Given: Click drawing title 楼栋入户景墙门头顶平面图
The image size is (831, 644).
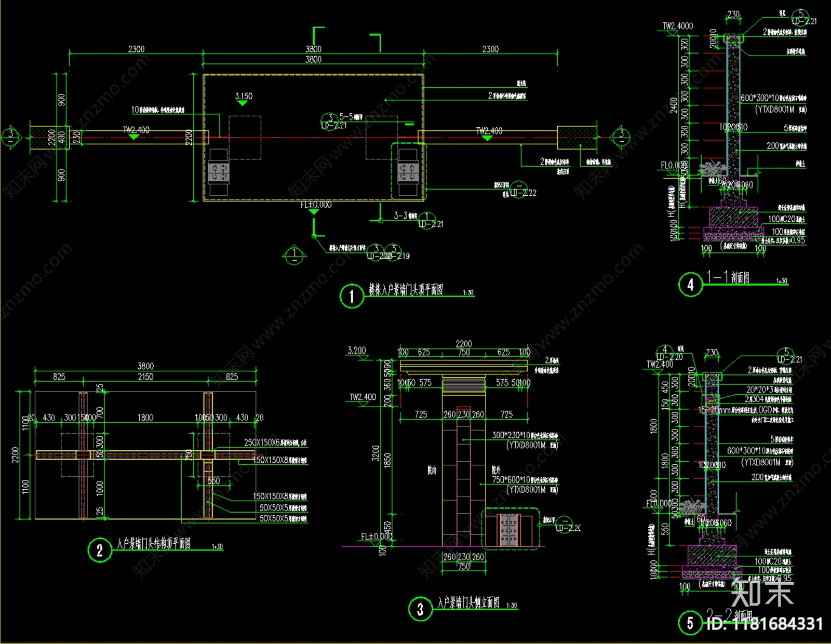Looking at the screenshot, I should coord(406,290).
